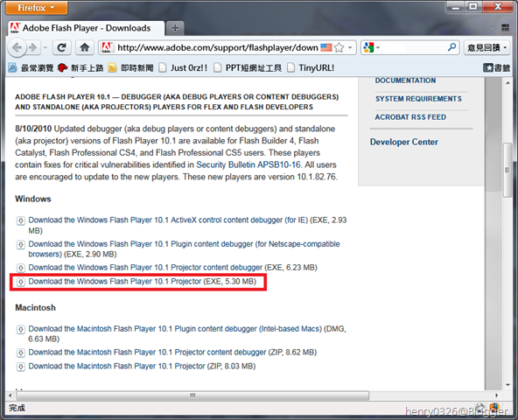
Task: Open the back/forward history dropdown arrow
Action: tap(45, 48)
